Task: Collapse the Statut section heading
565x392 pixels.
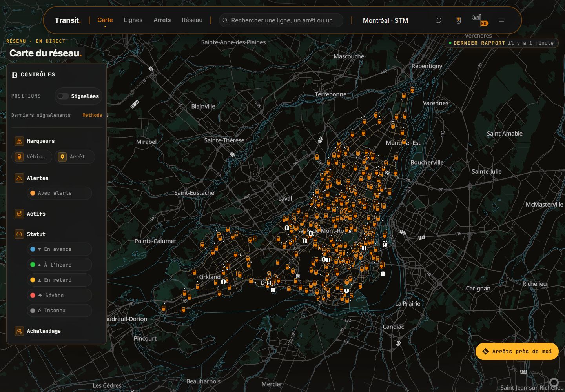Action: tap(36, 234)
